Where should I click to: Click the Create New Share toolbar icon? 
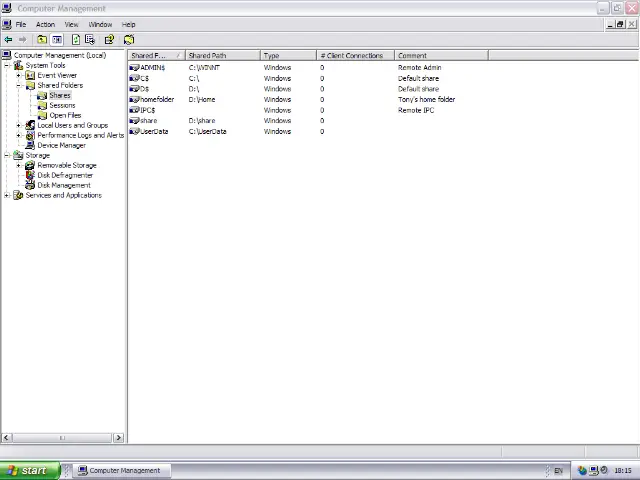click(x=129, y=40)
